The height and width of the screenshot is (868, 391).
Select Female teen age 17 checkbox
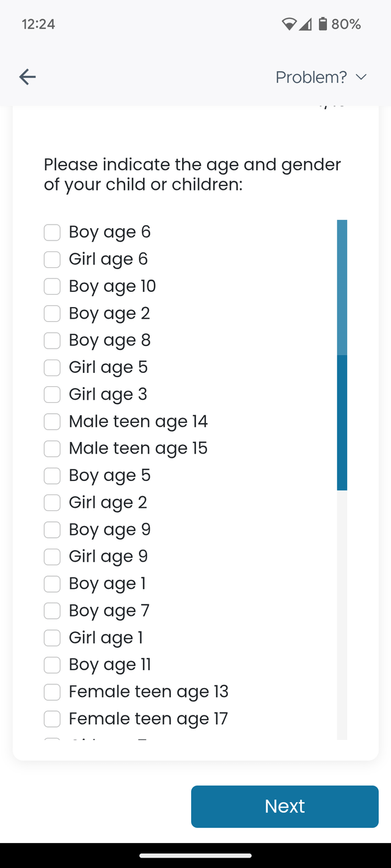(52, 718)
